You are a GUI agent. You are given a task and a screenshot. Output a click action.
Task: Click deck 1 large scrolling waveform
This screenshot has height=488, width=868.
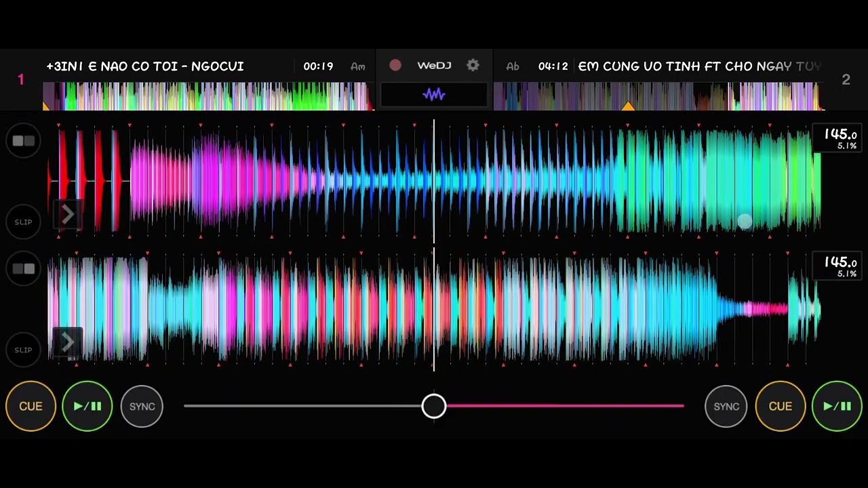point(434,181)
